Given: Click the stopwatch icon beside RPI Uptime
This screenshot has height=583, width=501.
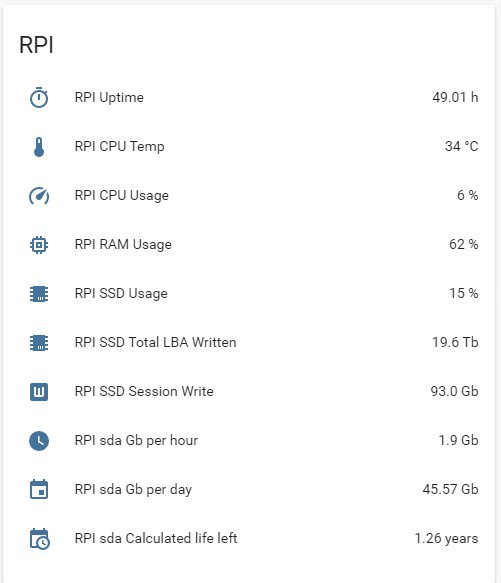Looking at the screenshot, I should click(39, 97).
